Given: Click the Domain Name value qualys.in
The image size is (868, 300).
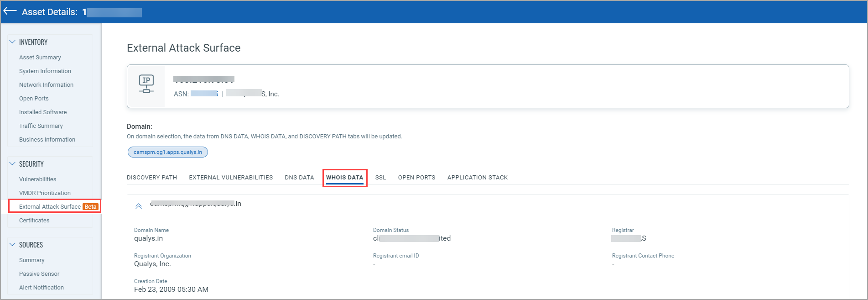Looking at the screenshot, I should [x=148, y=238].
